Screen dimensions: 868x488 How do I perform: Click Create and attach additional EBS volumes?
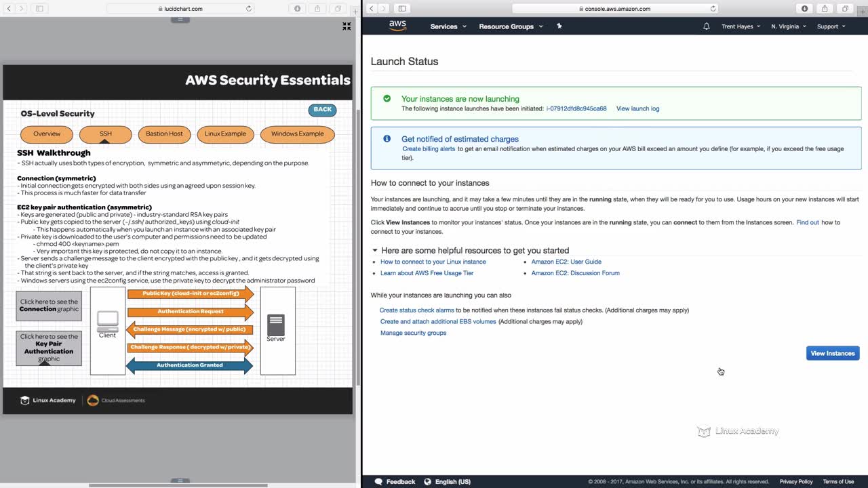[438, 322]
